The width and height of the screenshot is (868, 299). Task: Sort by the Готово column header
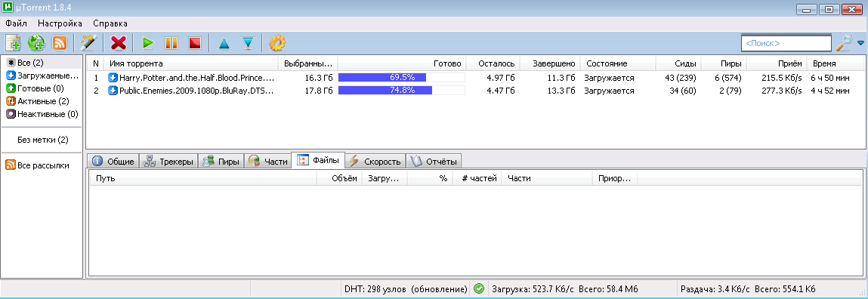tap(402, 63)
